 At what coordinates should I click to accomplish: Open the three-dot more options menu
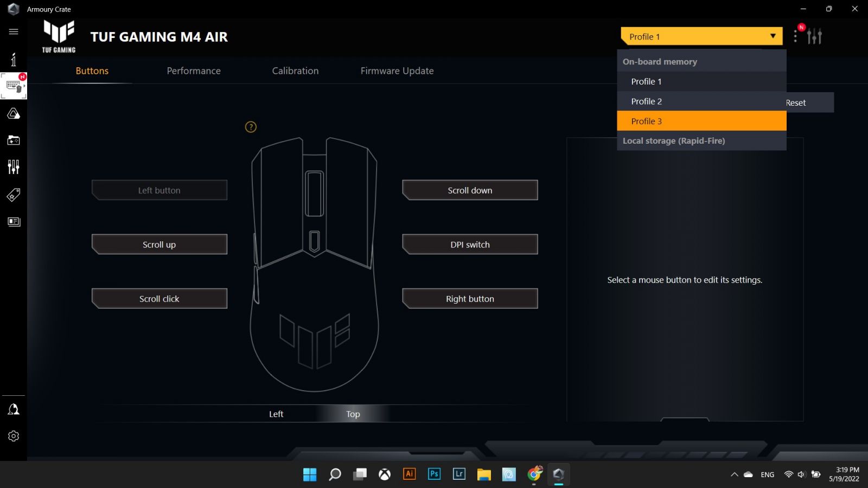click(x=795, y=36)
